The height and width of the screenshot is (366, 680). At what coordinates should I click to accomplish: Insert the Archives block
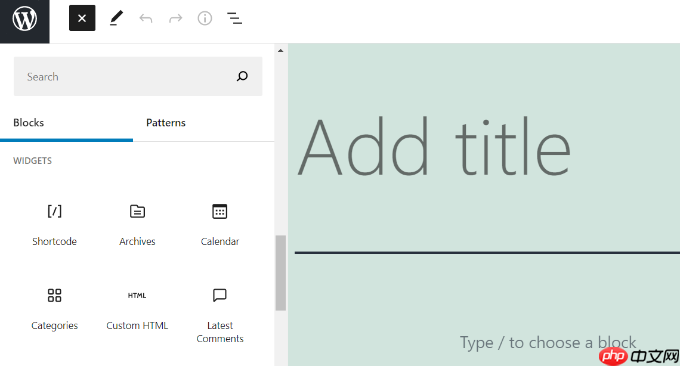137,225
